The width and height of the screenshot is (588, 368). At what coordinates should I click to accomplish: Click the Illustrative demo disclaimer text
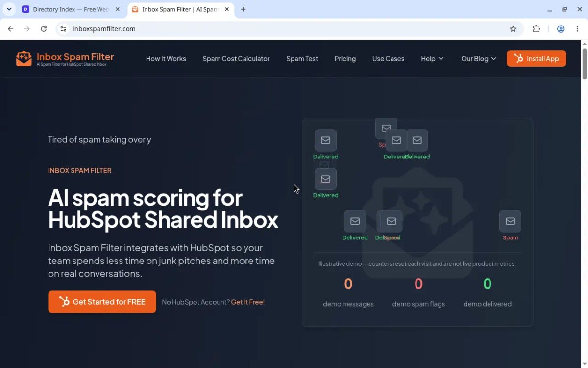tap(417, 264)
